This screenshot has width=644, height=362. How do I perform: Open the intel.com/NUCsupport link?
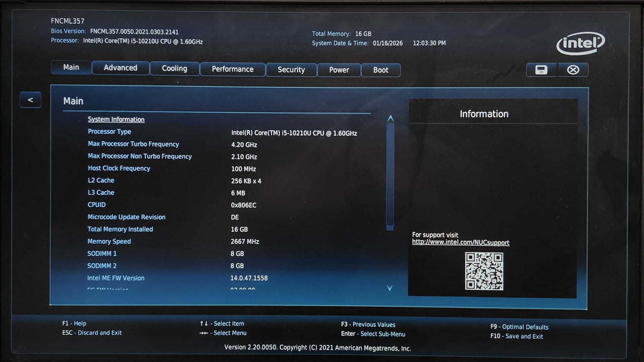460,243
